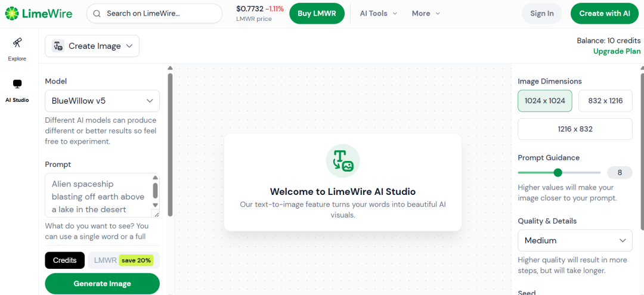Open the Create Image mode dropdown
This screenshot has height=295, width=644.
coord(92,46)
